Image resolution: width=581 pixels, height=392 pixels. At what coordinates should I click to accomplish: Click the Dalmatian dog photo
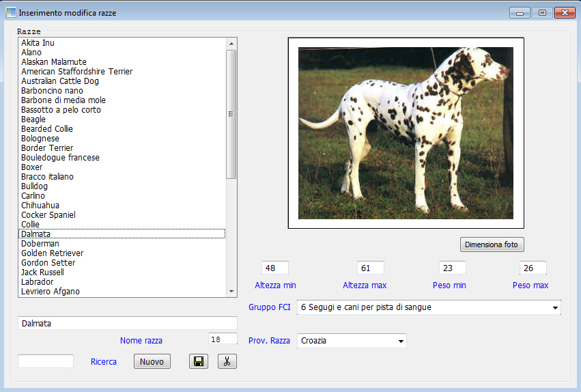click(406, 132)
